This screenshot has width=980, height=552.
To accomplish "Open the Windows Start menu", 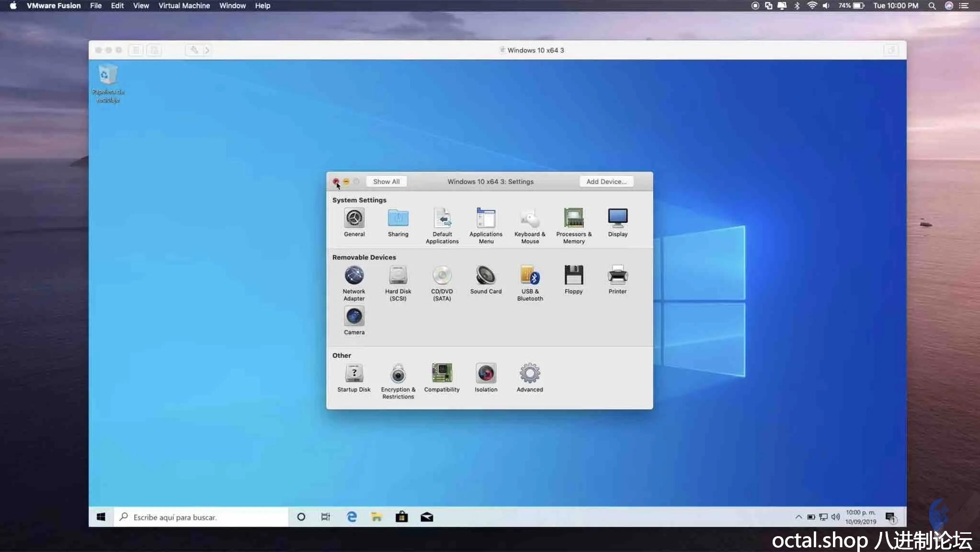I will coord(101,517).
